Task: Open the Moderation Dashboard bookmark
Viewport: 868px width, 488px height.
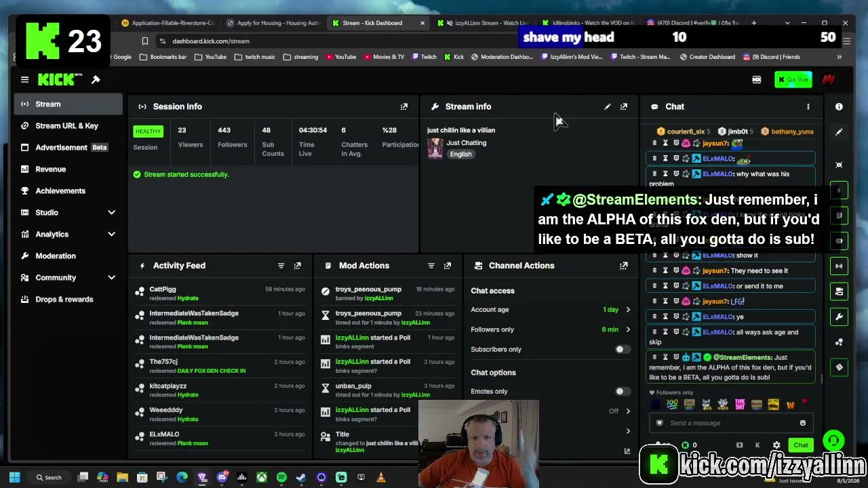Action: pos(502,57)
